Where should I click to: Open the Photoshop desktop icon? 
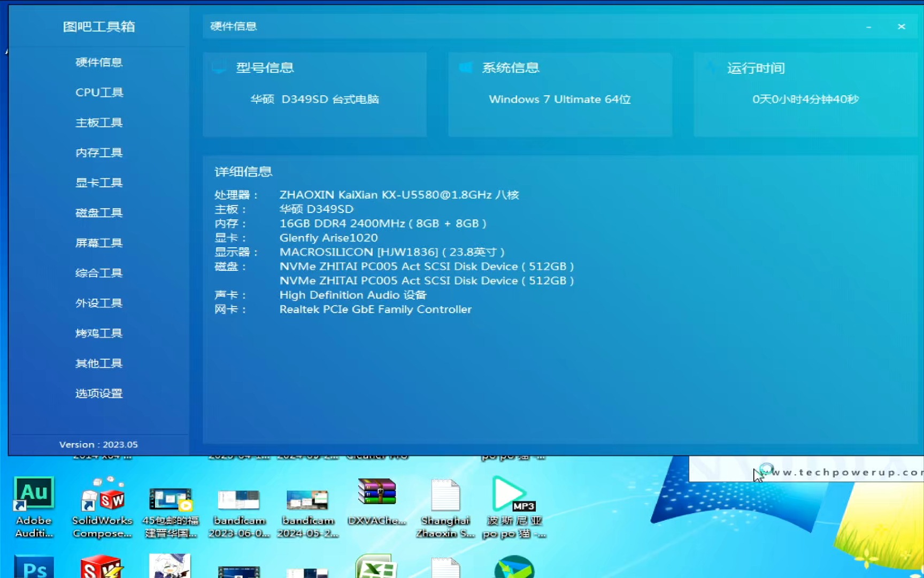point(34,567)
